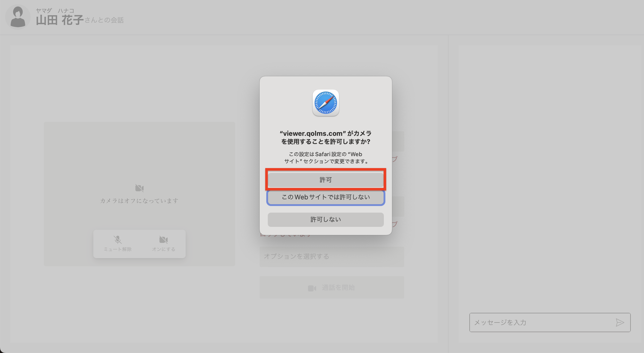Image resolution: width=644 pixels, height=353 pixels.
Task: Click the ヤマダ ハナコ furigana text
Action: tap(55, 11)
